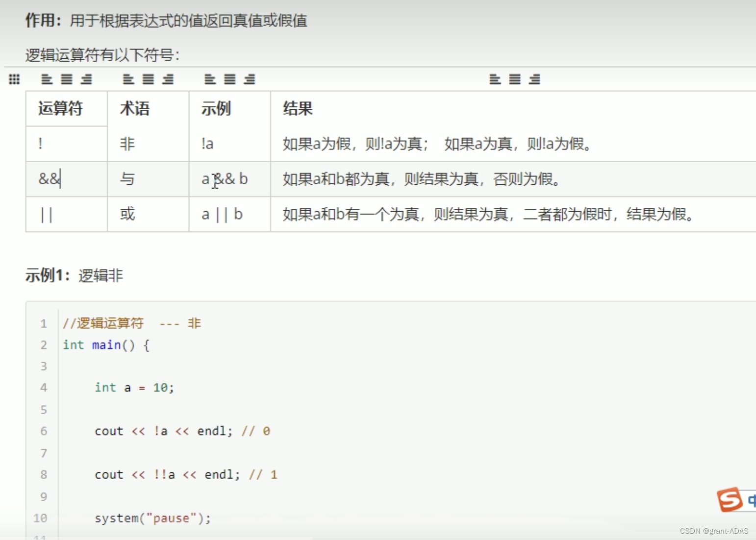
Task: Select the 术语 header cell
Action: [x=148, y=108]
